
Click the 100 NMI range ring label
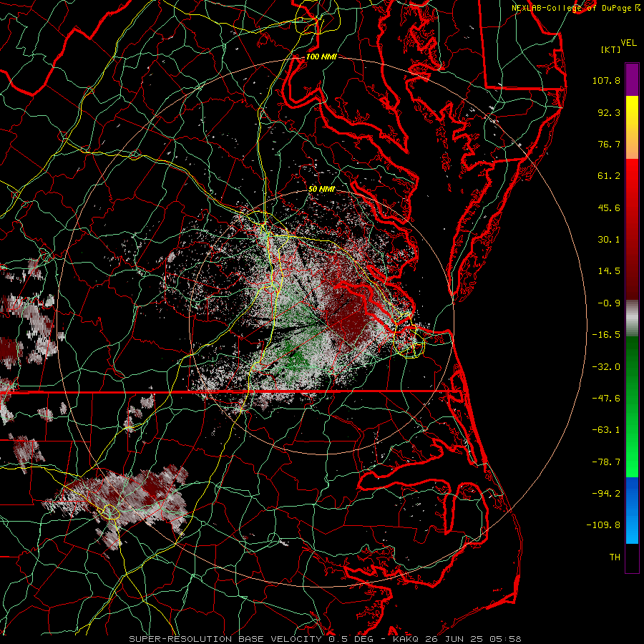click(321, 57)
